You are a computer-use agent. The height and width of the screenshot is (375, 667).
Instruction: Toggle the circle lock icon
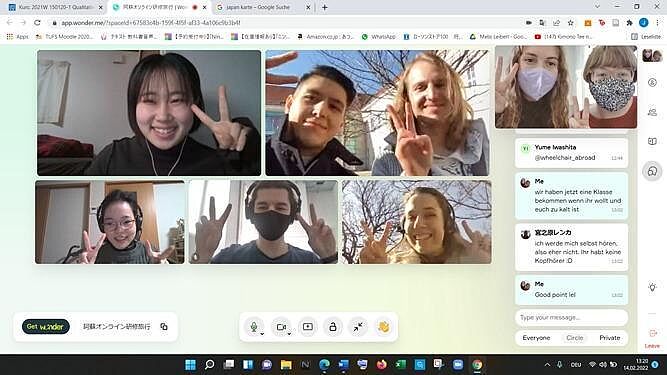coord(333,327)
